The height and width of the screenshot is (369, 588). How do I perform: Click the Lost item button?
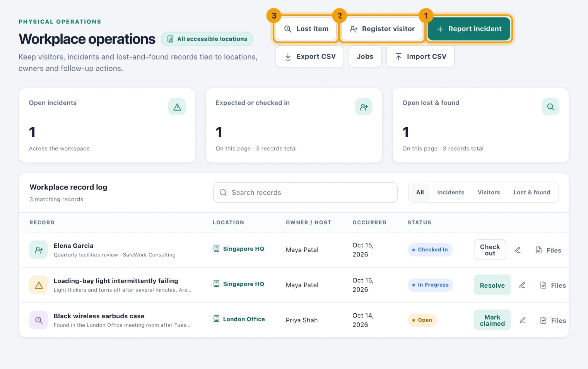coord(306,29)
